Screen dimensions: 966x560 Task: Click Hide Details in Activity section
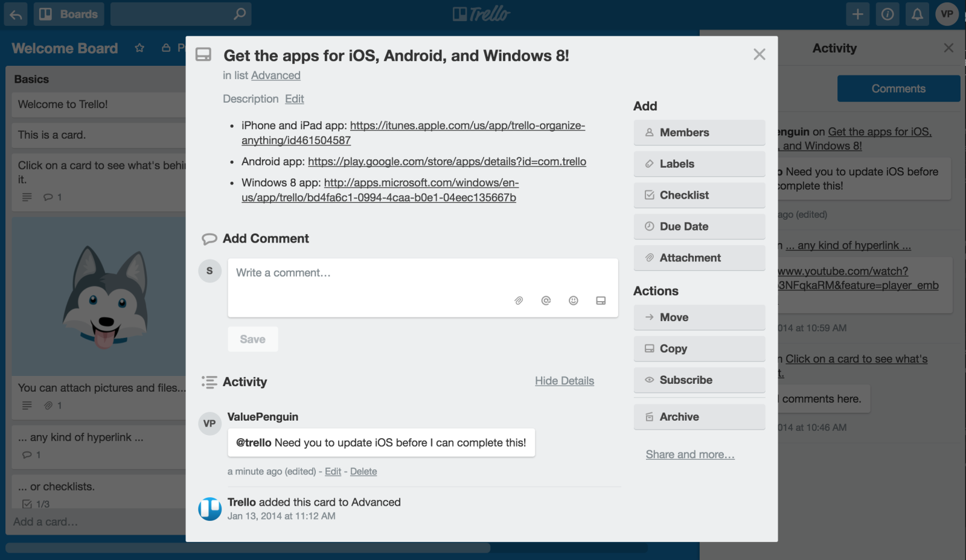[565, 381]
